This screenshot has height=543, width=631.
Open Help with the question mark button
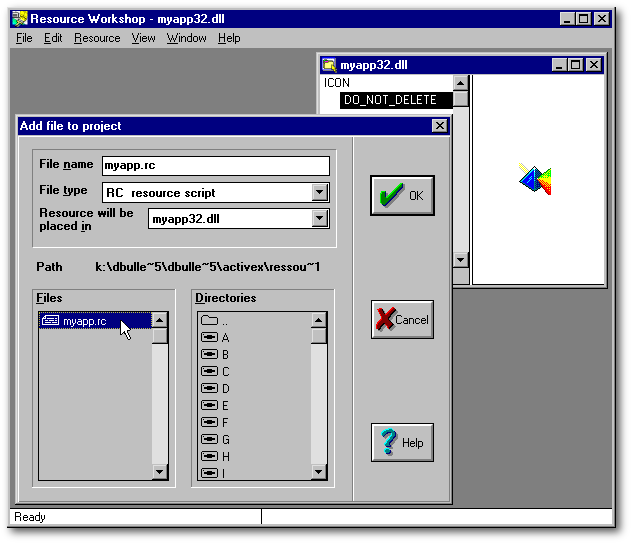coord(402,442)
